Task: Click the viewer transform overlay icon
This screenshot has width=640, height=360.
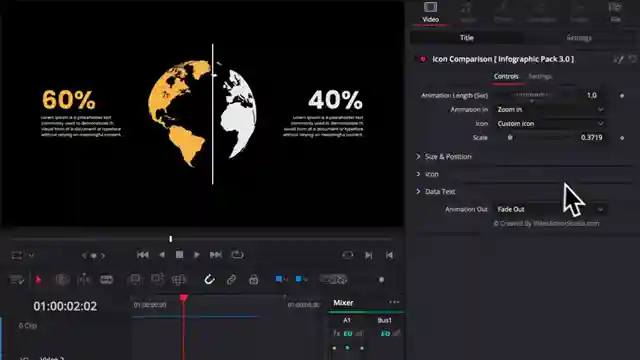Action: [17, 256]
